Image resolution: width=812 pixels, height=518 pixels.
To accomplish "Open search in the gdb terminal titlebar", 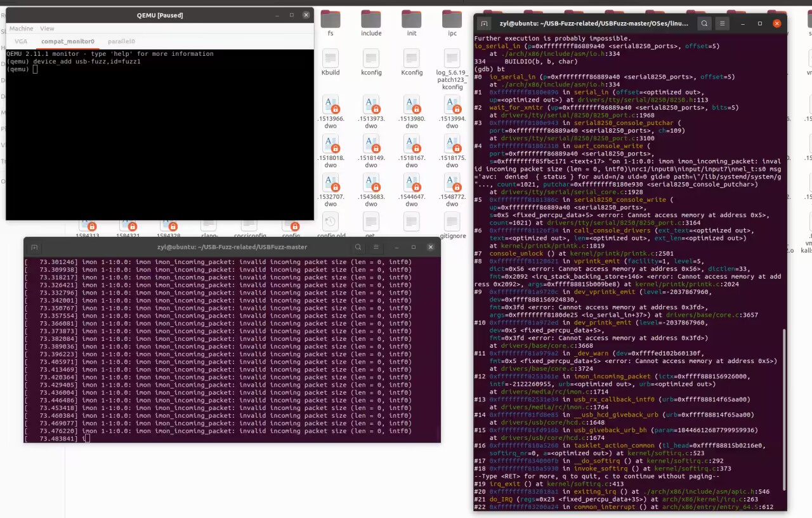I will click(x=704, y=23).
